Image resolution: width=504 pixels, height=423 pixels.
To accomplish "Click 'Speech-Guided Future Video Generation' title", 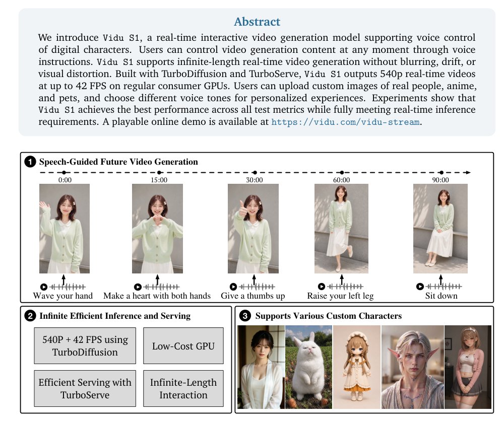I will pos(118,162).
